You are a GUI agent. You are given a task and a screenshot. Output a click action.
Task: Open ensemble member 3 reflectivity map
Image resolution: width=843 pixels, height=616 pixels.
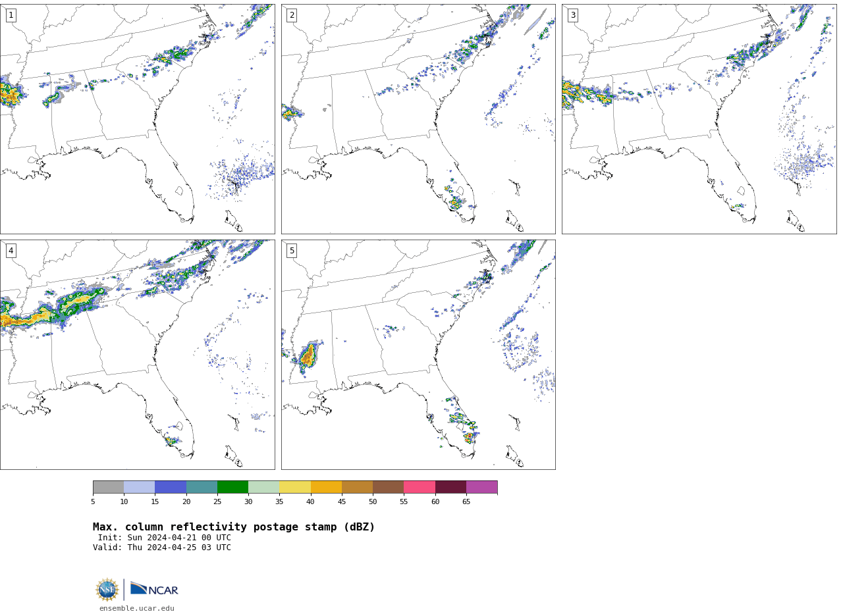[699, 118]
